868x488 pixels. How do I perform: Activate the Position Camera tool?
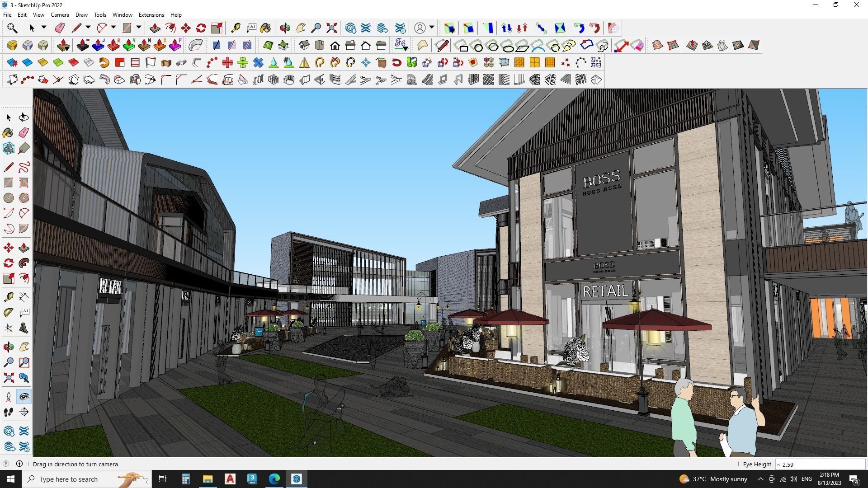coord(9,397)
